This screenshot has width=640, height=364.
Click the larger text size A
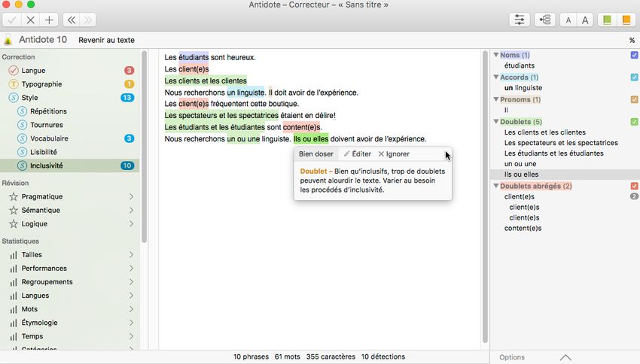pos(585,20)
